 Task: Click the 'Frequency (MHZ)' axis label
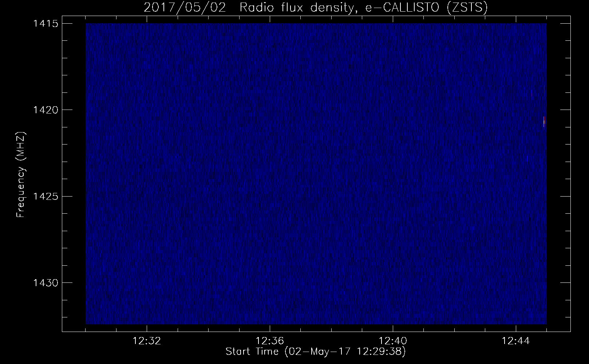point(21,175)
